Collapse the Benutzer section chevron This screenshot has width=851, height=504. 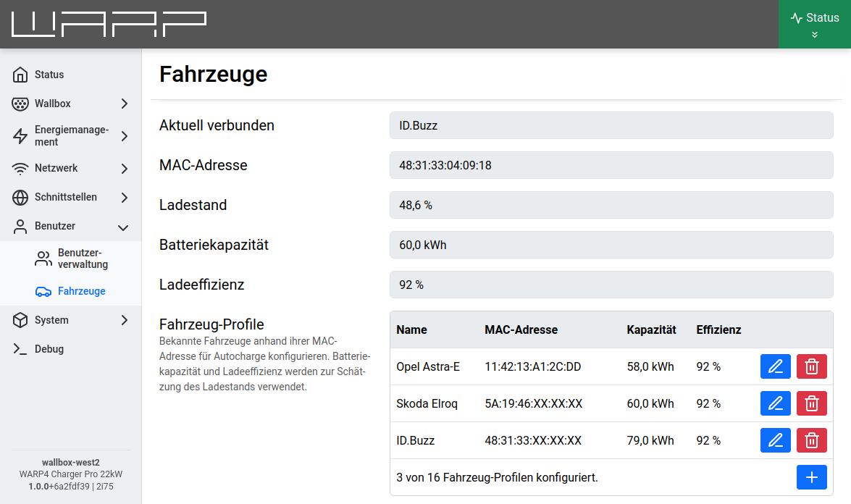coord(123,227)
